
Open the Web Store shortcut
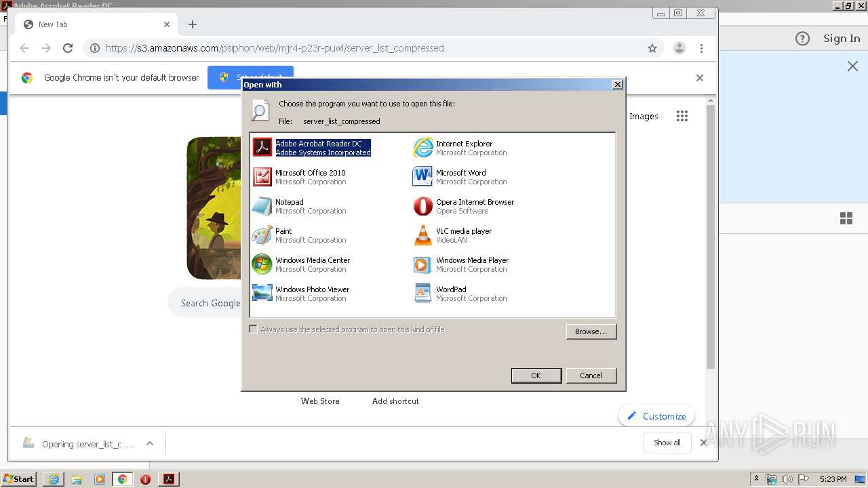pyautogui.click(x=320, y=401)
